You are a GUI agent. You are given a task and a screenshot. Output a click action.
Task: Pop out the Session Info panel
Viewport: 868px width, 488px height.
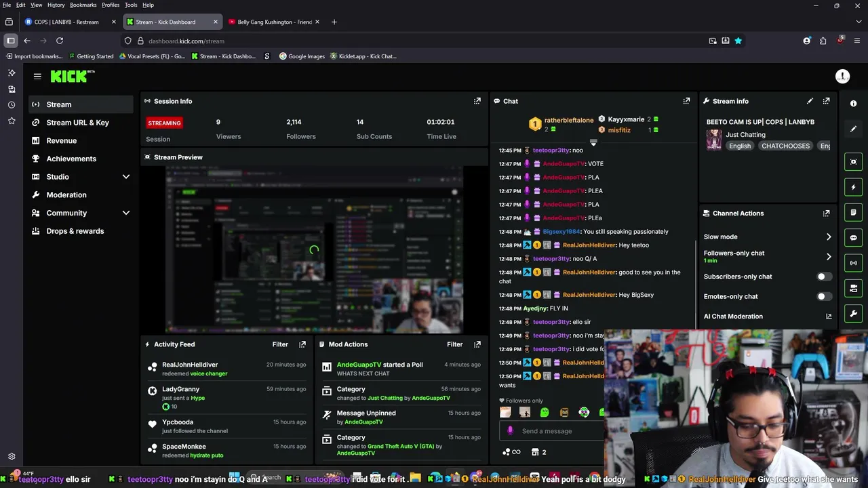point(477,101)
